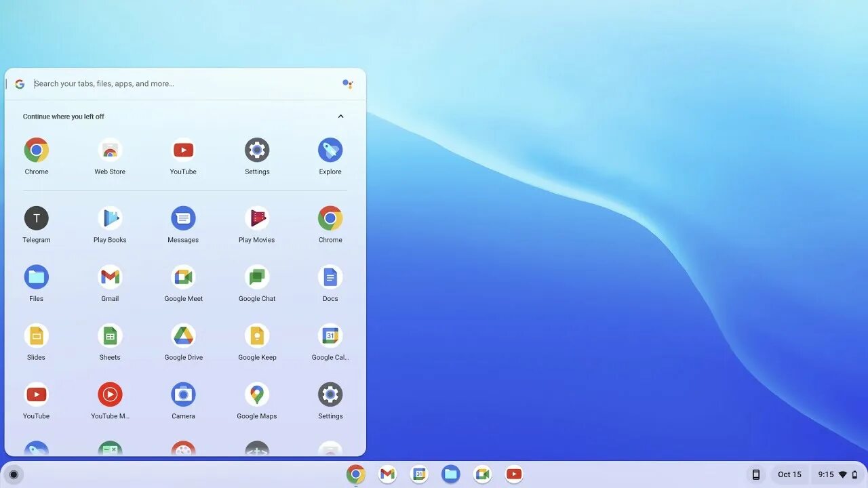Launch Google Slides

tap(37, 336)
